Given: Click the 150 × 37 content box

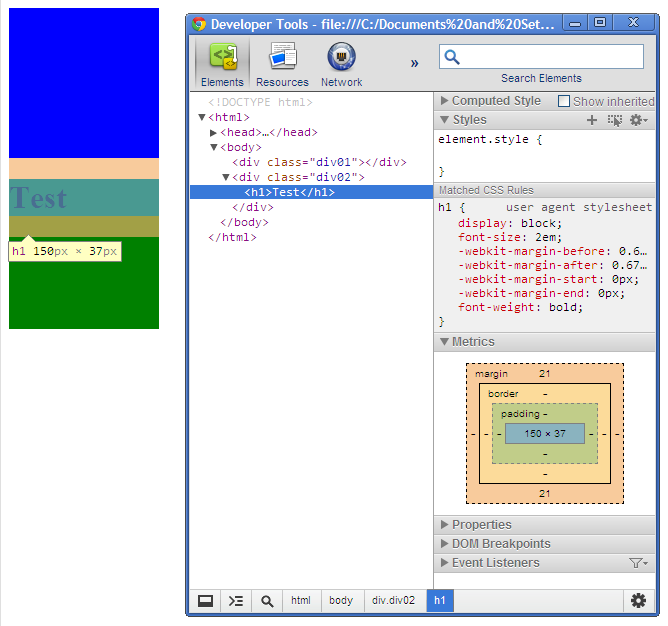Looking at the screenshot, I should [x=545, y=433].
